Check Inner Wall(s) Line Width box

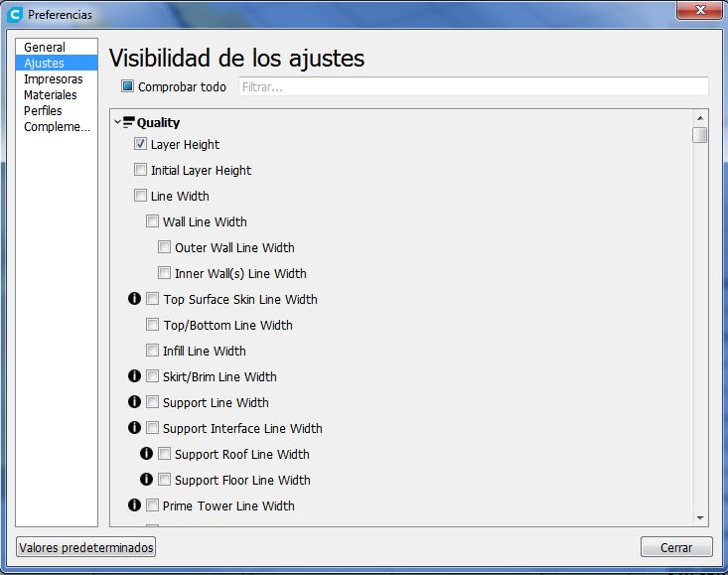coord(164,272)
